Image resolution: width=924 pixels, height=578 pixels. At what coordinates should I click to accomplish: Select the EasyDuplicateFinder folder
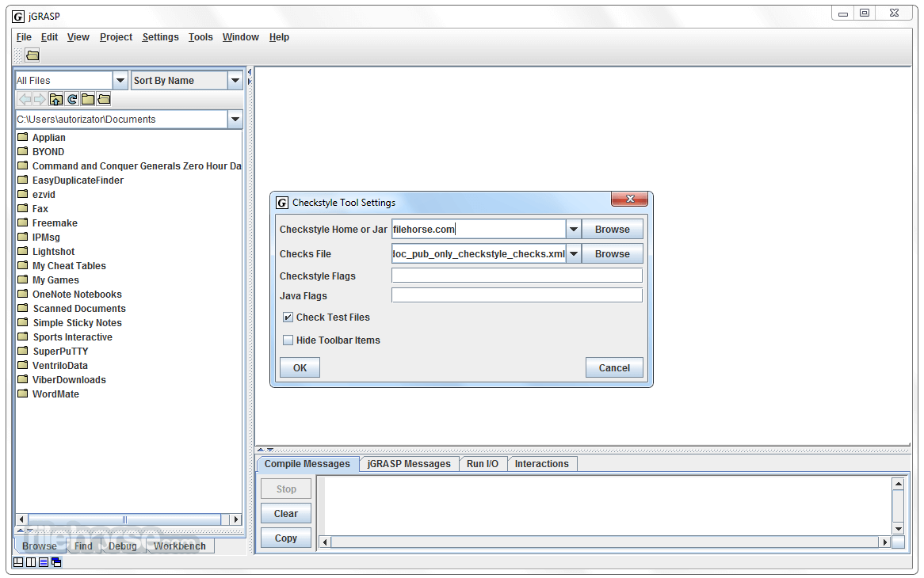(x=78, y=180)
